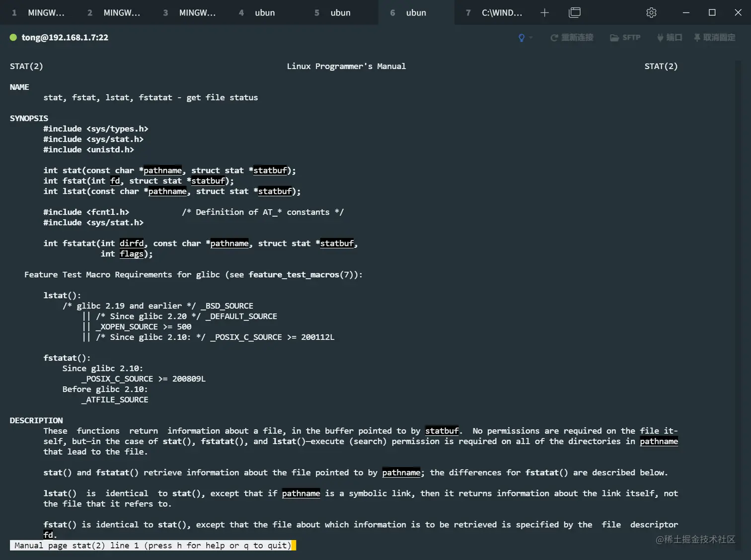Click the 'Before glibc 2.10:' line
Screen dimensions: 751x560
click(105, 390)
